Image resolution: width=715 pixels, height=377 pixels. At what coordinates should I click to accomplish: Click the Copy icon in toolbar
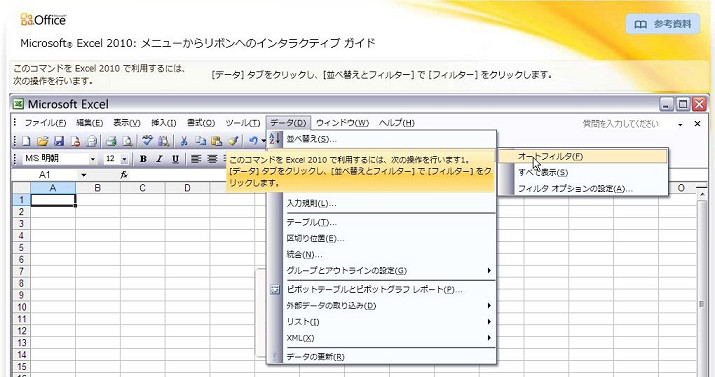pyautogui.click(x=200, y=141)
